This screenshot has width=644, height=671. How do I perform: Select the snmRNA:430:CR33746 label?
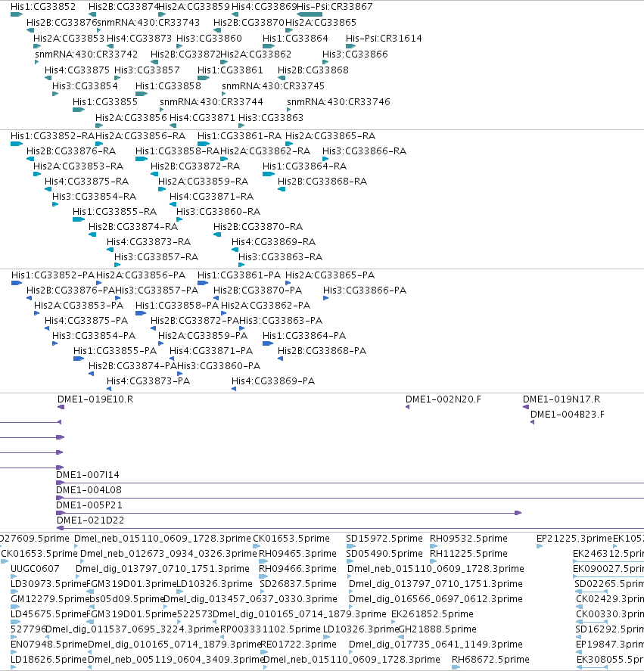click(339, 102)
